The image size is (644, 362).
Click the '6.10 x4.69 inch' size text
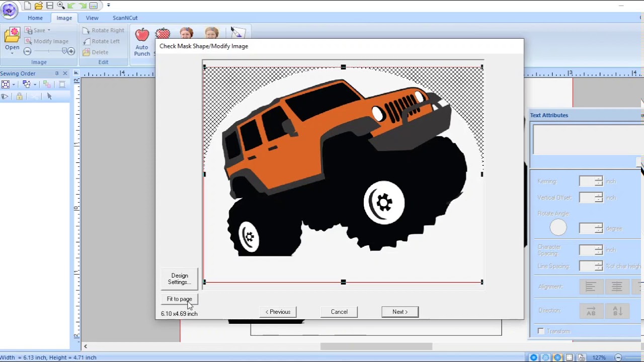[179, 314]
